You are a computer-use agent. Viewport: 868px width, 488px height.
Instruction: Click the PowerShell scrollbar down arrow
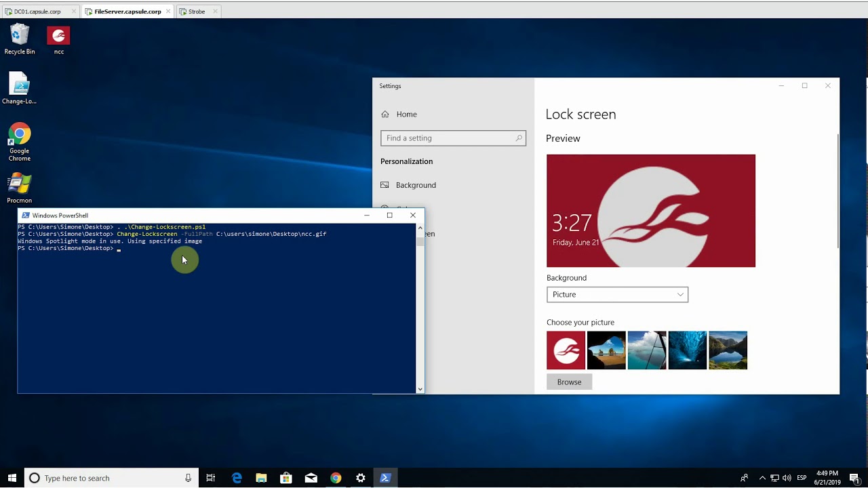[420, 389]
